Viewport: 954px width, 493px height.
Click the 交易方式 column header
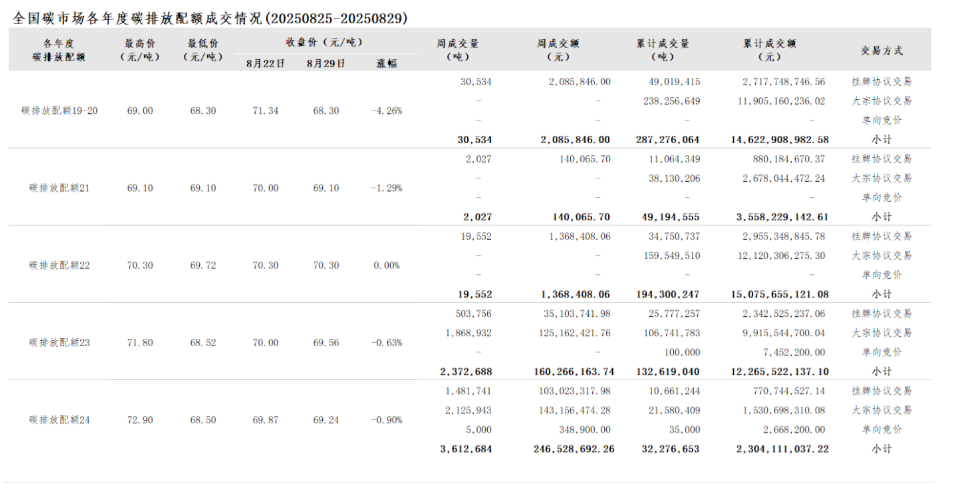[x=881, y=50]
